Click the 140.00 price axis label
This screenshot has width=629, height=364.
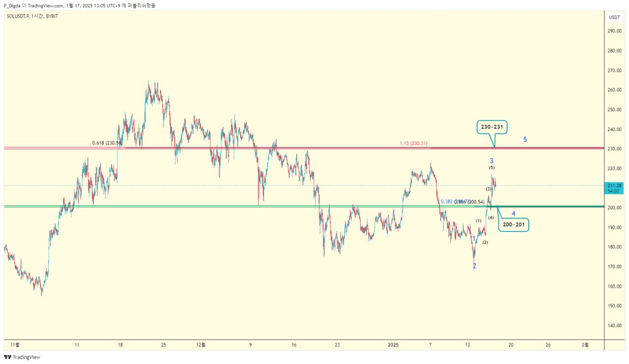pyautogui.click(x=615, y=326)
